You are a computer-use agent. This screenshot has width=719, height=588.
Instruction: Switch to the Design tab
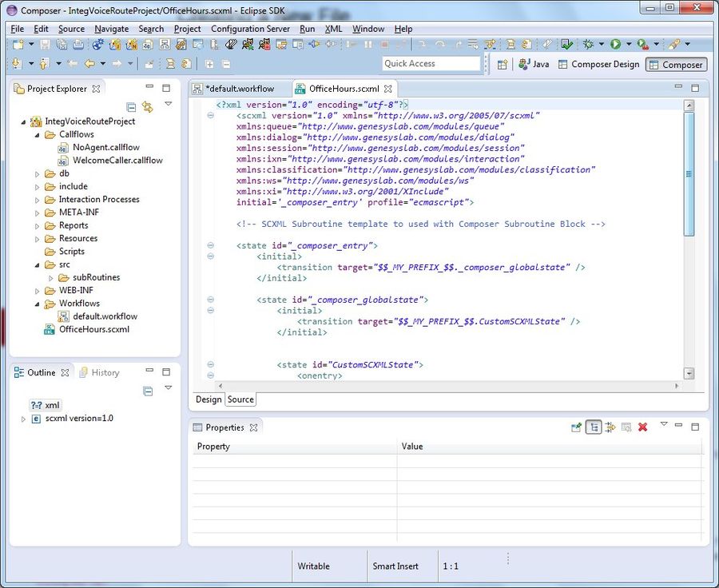click(x=209, y=399)
